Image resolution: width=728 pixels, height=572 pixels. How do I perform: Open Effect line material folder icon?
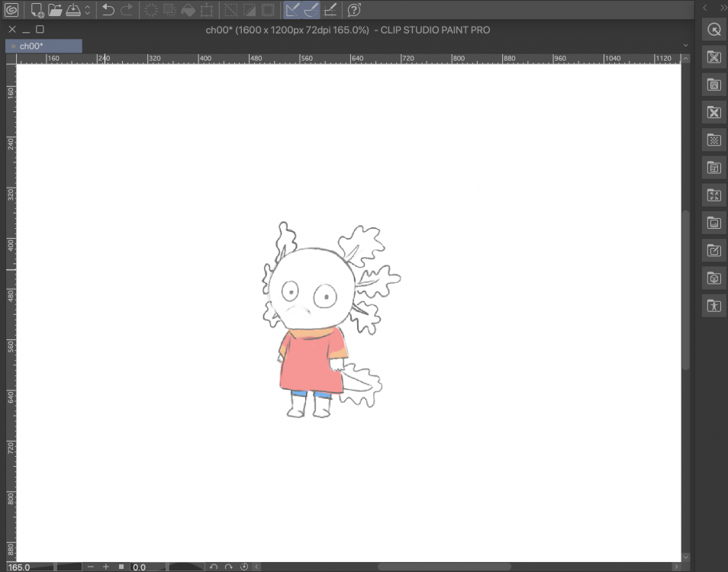point(714,195)
